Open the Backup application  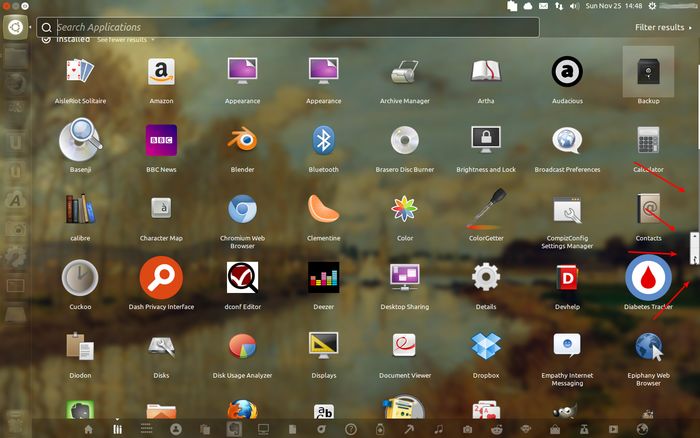point(648,71)
